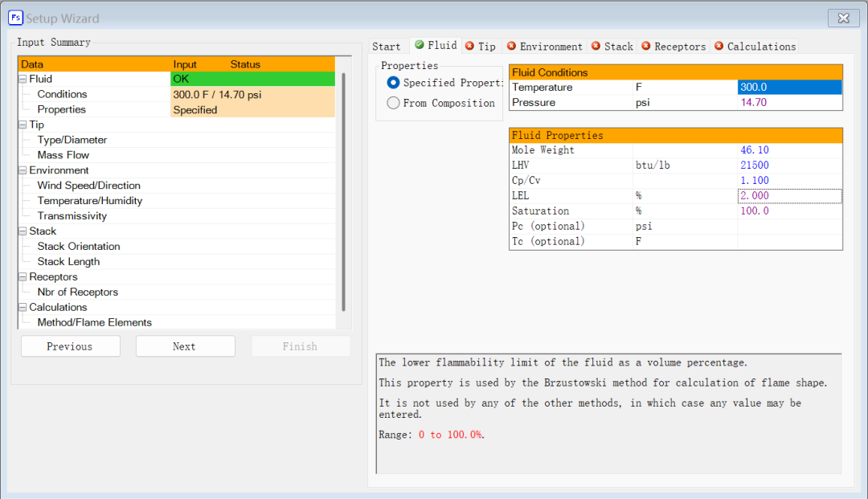Viewport: 868px width, 499px height.
Task: Go to the Stack tab
Action: 612,47
